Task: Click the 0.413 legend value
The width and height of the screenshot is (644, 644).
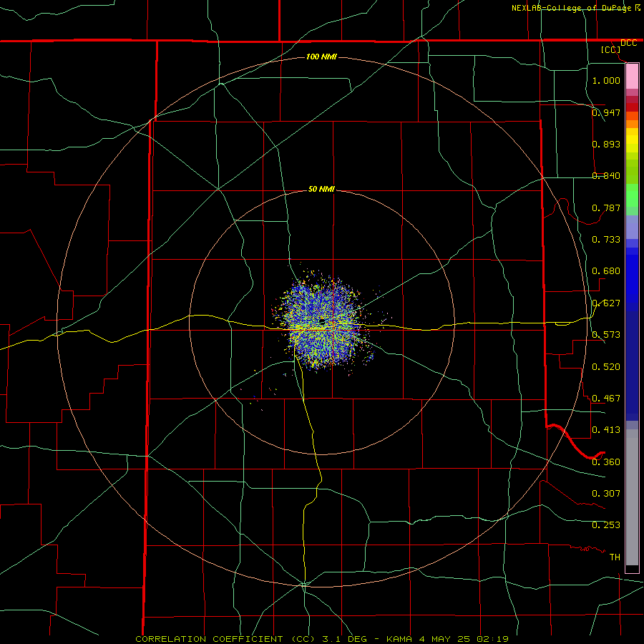Action: [x=606, y=430]
